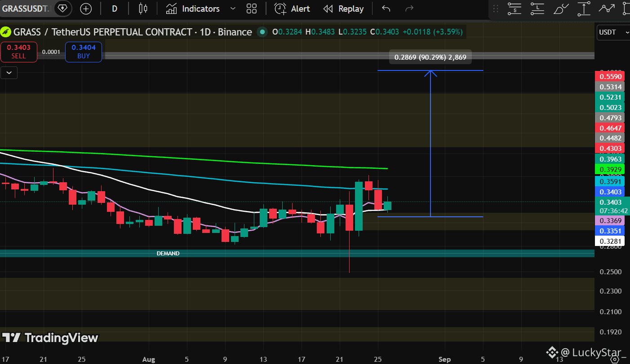Viewport: 630px width, 364px height.
Task: Click the blue 0.3351 price label
Action: (x=611, y=231)
